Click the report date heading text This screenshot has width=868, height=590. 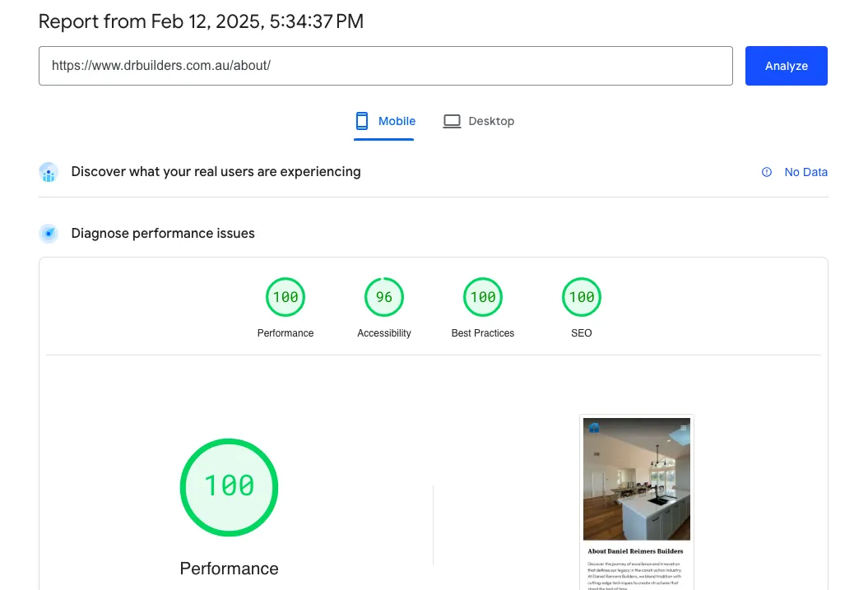[x=201, y=21]
